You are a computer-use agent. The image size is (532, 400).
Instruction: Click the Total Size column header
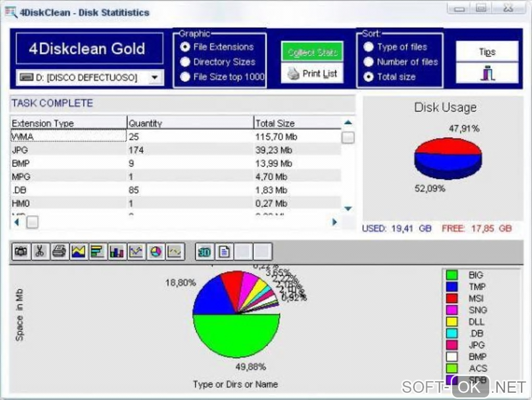[x=297, y=123]
